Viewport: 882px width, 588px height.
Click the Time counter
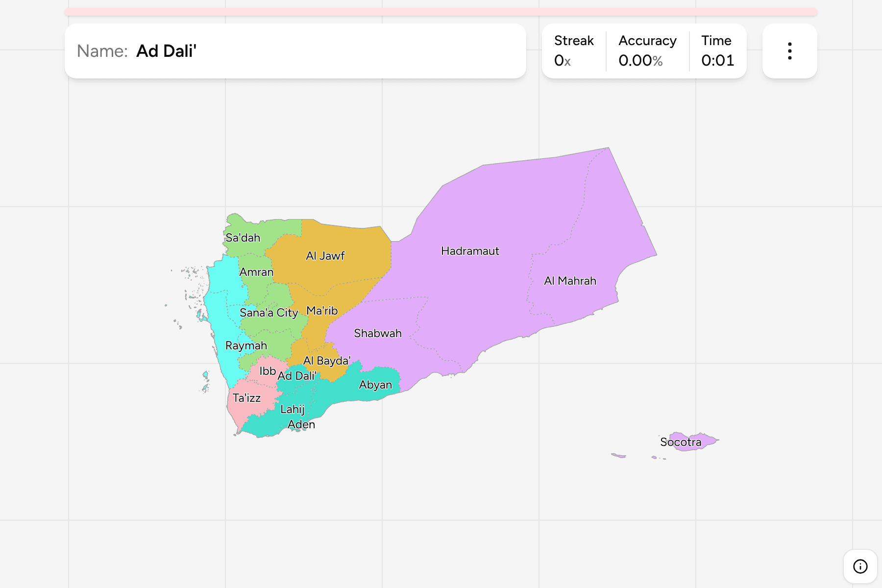tap(717, 51)
